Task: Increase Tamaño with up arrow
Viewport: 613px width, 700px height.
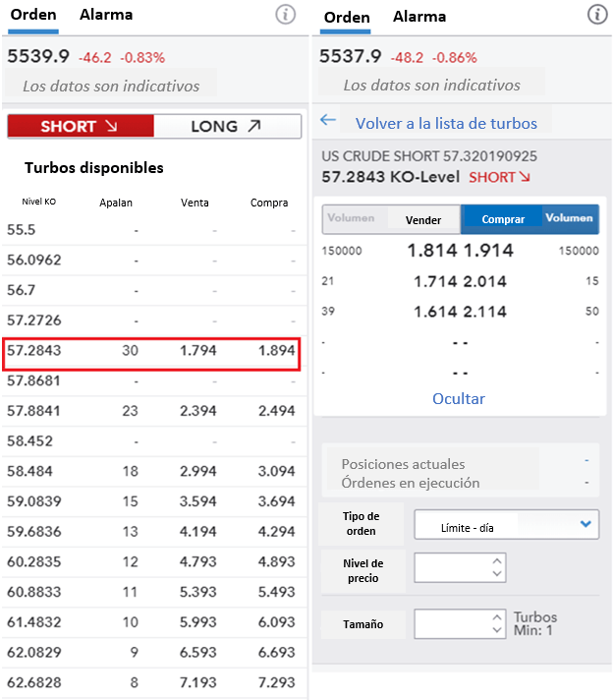Action: 497,617
